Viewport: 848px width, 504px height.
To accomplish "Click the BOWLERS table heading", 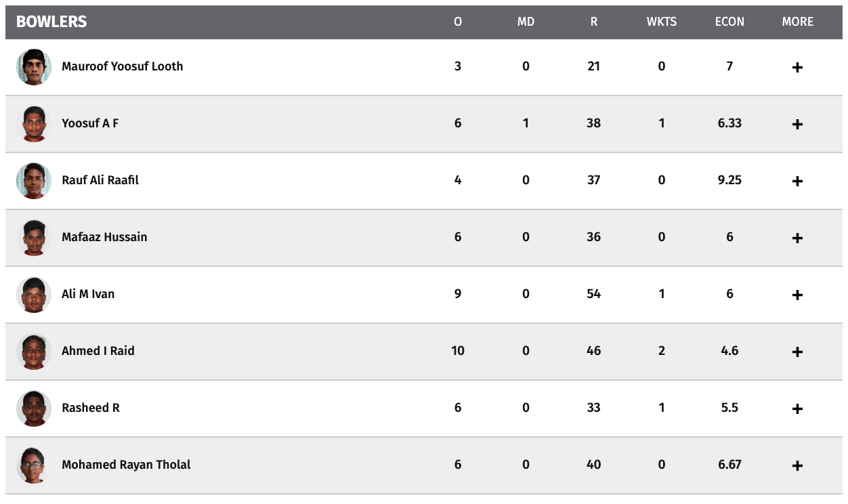I will point(51,22).
